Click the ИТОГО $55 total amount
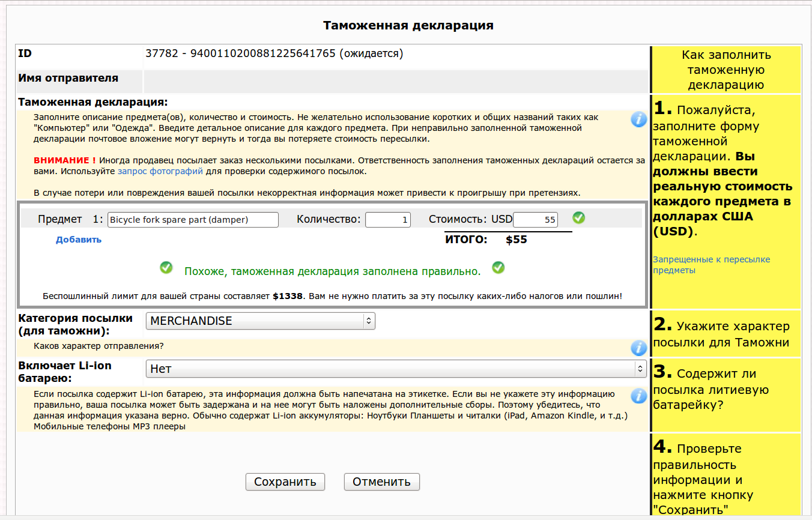The width and height of the screenshot is (812, 520). click(x=515, y=240)
